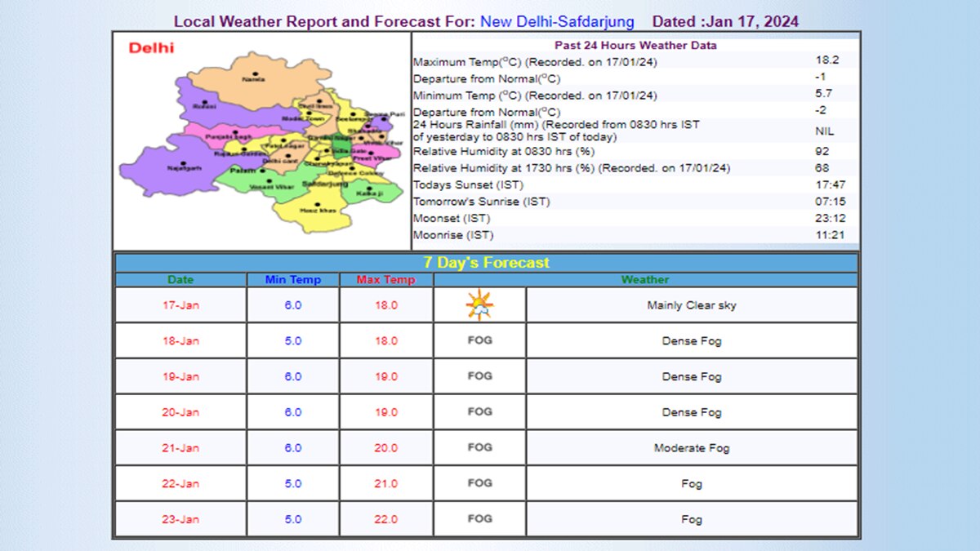Open the New Delhi-Safdarjung location link

pyautogui.click(x=557, y=21)
